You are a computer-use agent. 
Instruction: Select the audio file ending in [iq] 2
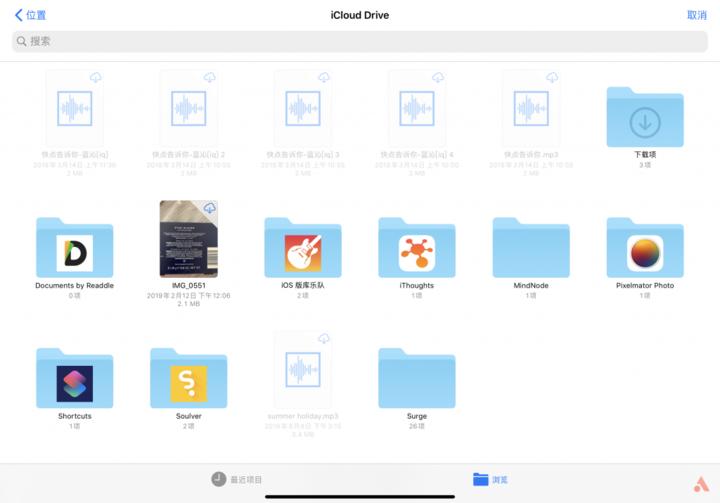(189, 108)
